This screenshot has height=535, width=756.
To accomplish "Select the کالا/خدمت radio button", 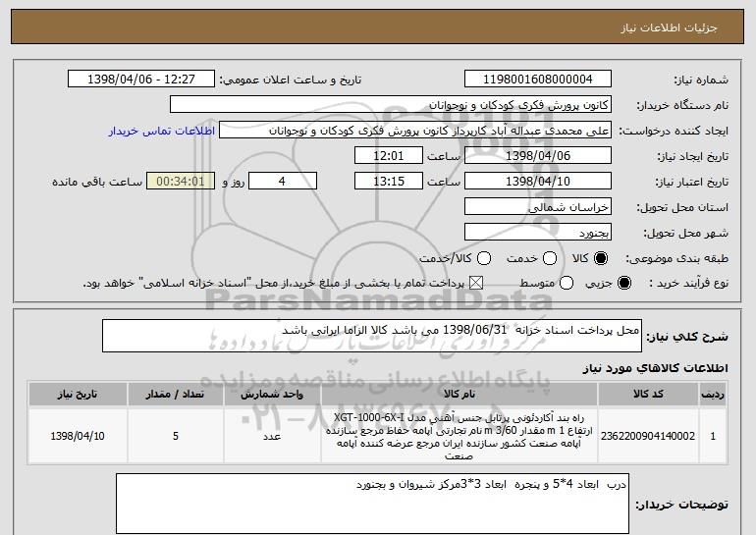I will (x=484, y=258).
